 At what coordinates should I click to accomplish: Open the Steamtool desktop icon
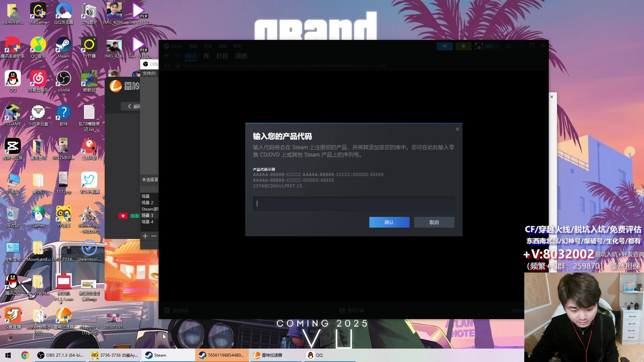pos(89,251)
